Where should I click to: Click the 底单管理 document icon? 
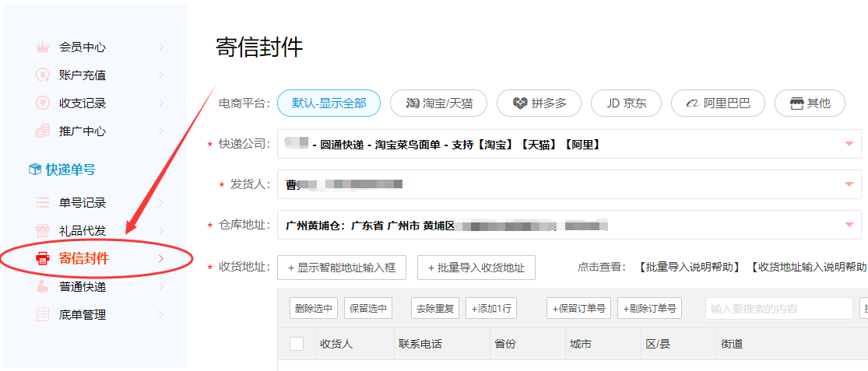[43, 315]
